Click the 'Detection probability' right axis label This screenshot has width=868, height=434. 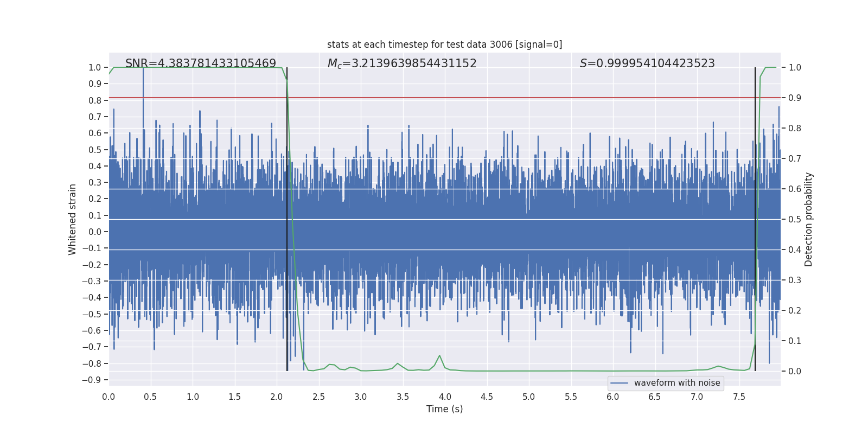point(808,219)
